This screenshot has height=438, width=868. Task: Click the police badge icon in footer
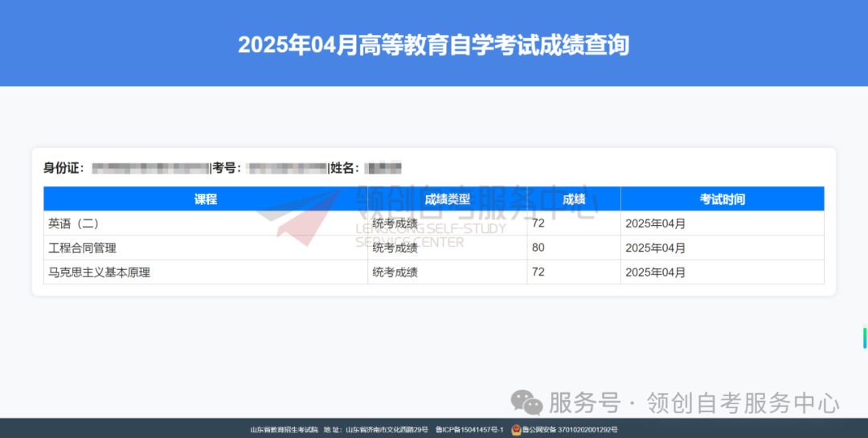coord(516,430)
